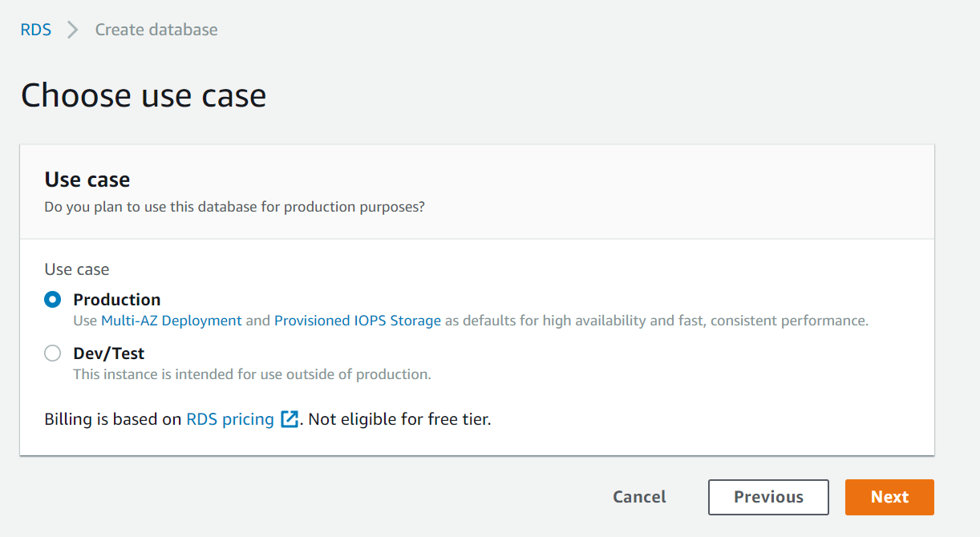980x537 pixels.
Task: Click the Not eligible for free tier text
Action: pos(399,419)
